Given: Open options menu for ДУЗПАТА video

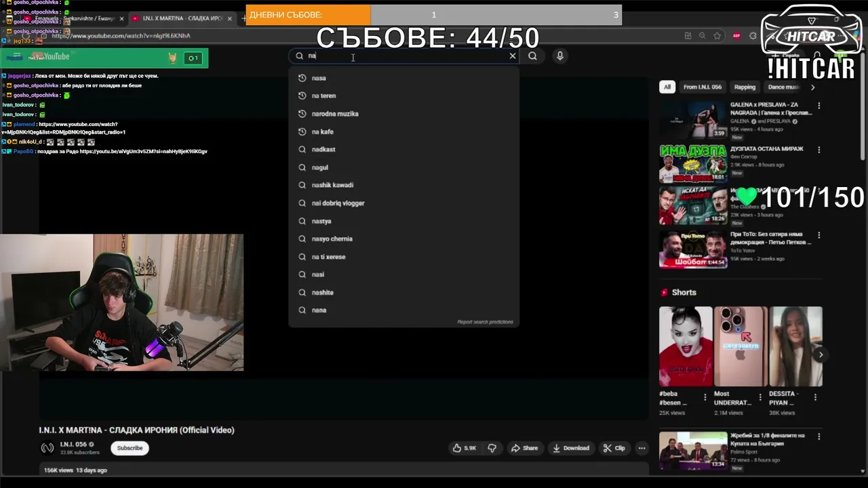Looking at the screenshot, I should 818,150.
